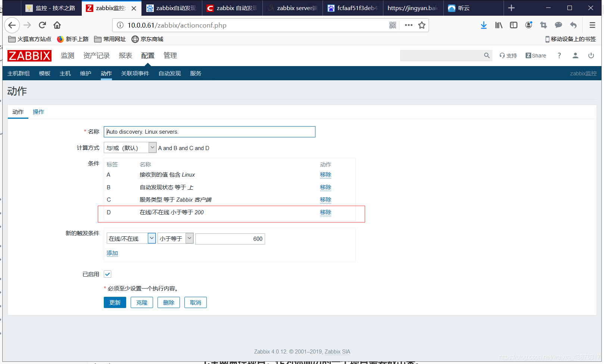Open the Firefox home page icon

pos(57,25)
